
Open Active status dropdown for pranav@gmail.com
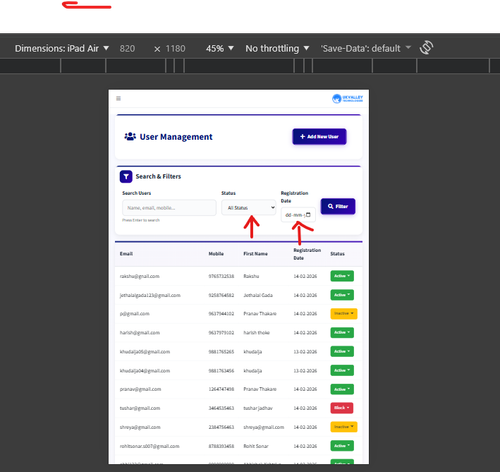[342, 389]
